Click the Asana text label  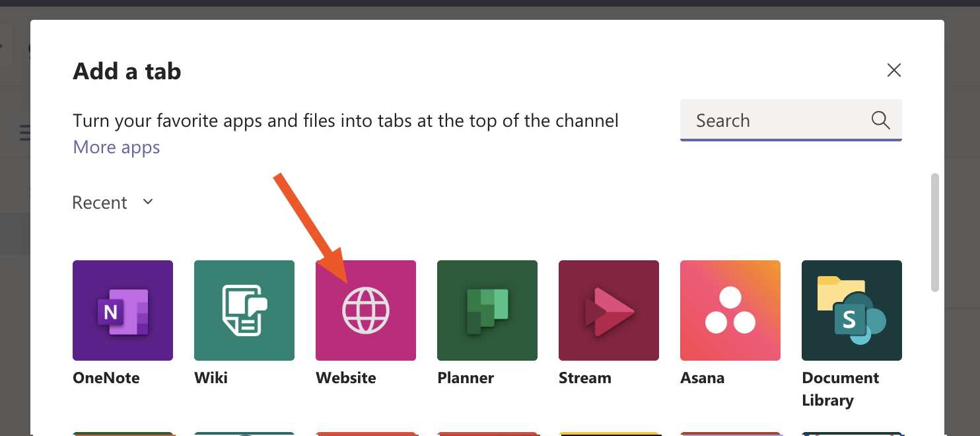[x=703, y=378]
